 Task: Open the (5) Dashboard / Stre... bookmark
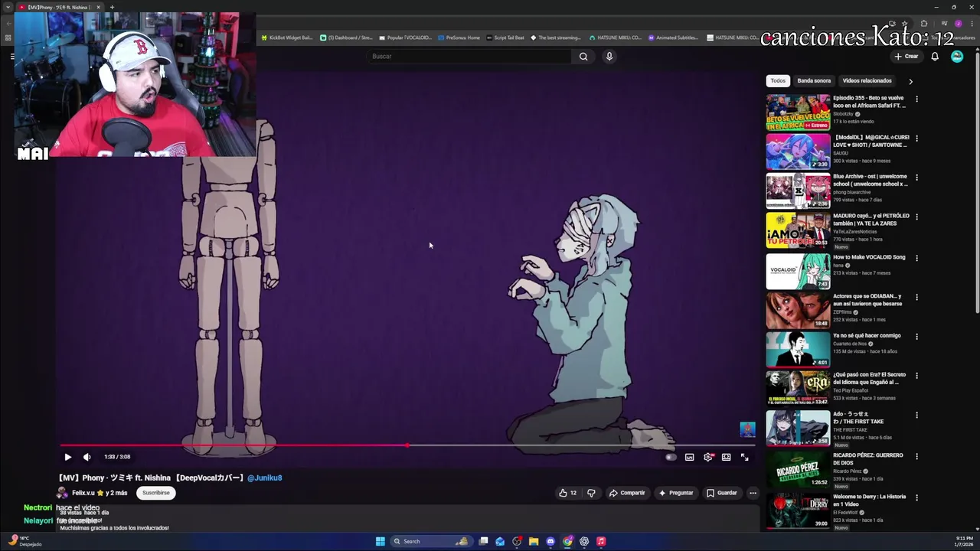(347, 37)
